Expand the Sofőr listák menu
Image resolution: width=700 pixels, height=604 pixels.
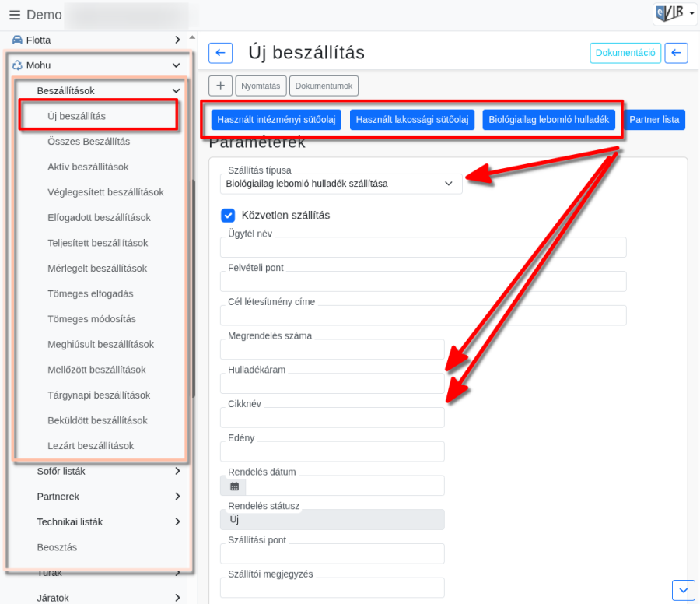109,472
